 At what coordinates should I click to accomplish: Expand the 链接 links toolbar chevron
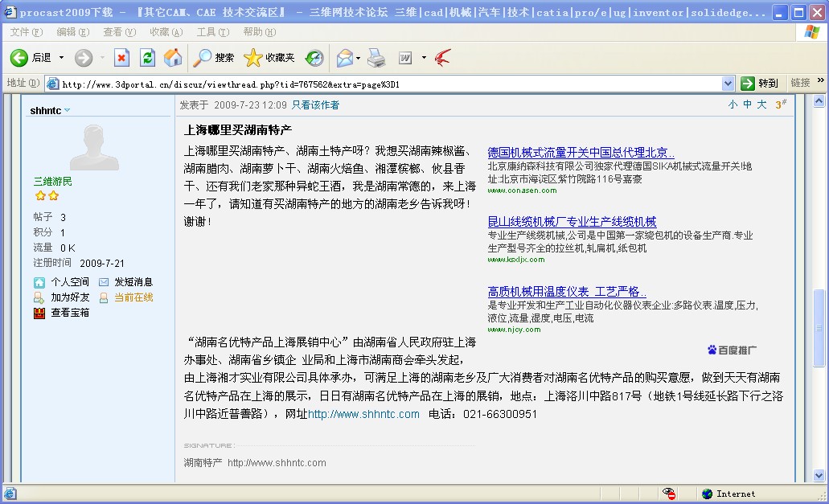coord(820,80)
